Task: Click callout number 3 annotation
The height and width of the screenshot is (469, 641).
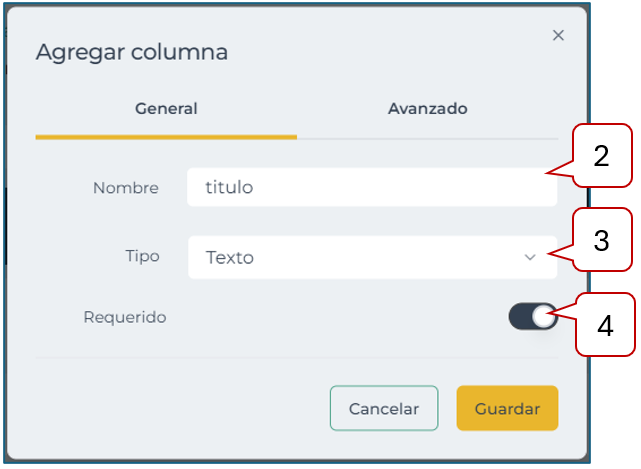Action: coord(602,241)
